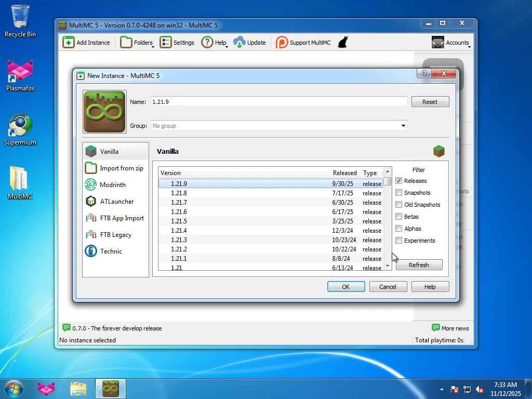Open the Accounts dropdown
Image resolution: width=532 pixels, height=399 pixels.
(x=451, y=43)
